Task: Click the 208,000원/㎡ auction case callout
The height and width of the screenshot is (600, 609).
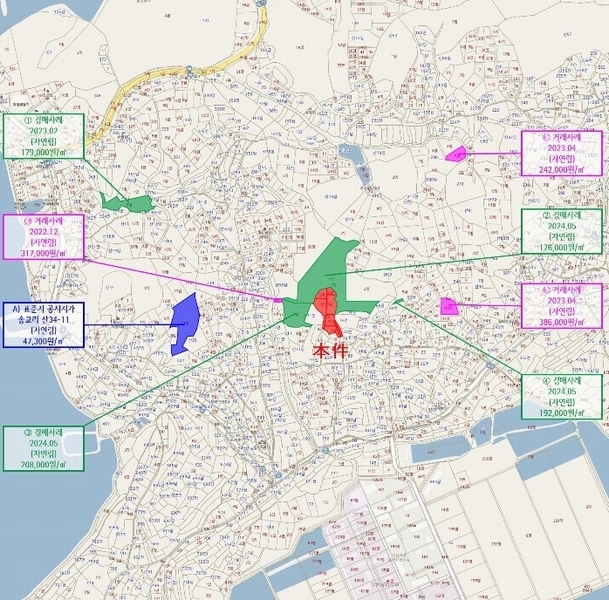Action: 43,448
